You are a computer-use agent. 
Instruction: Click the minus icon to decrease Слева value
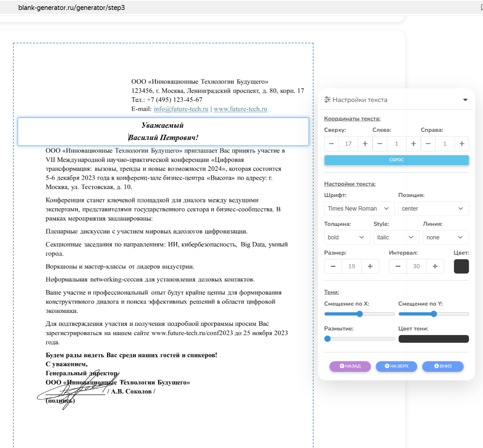[x=380, y=143]
